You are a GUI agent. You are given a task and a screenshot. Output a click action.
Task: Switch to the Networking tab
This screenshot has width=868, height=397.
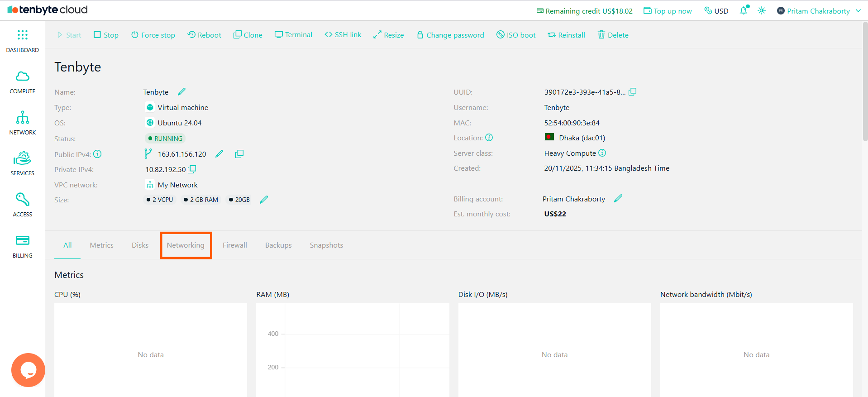(186, 245)
